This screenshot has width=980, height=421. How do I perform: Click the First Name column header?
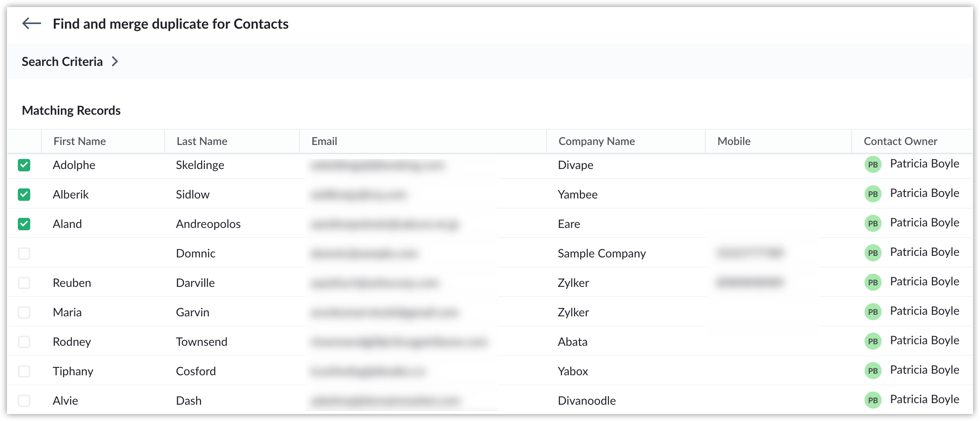point(80,141)
